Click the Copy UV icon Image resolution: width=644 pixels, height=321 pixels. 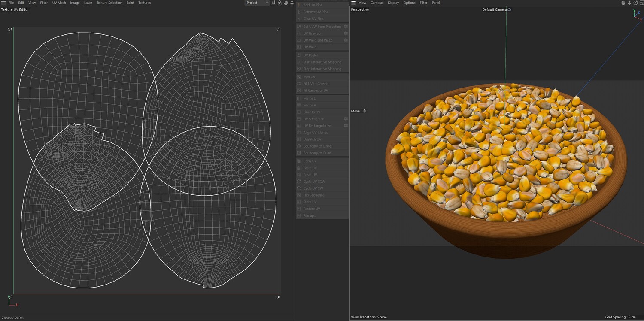(x=299, y=161)
